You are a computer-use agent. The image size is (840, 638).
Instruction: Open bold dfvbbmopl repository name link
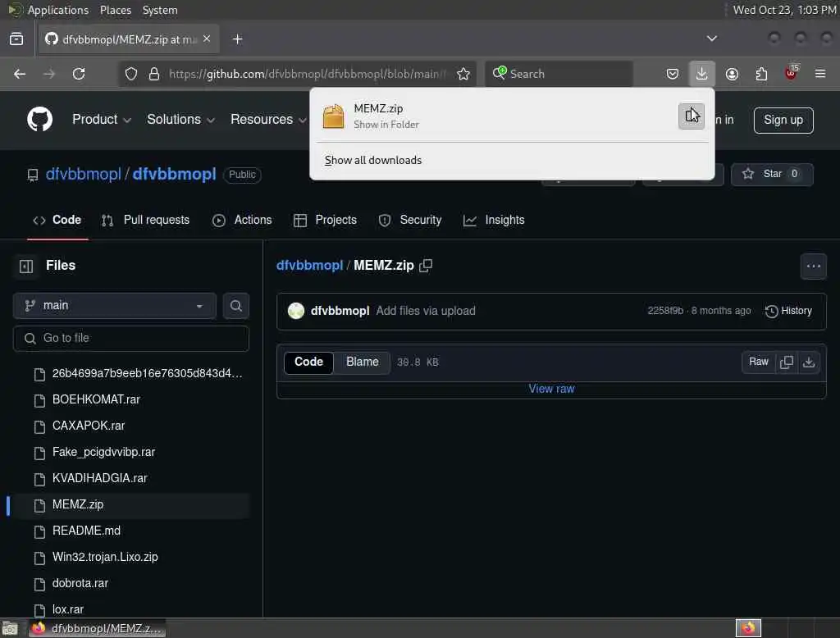[174, 174]
